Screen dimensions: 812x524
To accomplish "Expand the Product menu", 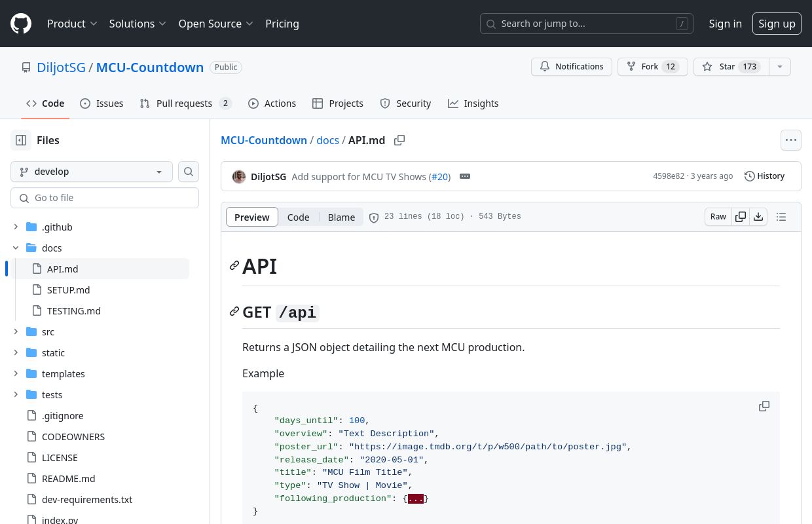I will click(x=72, y=24).
